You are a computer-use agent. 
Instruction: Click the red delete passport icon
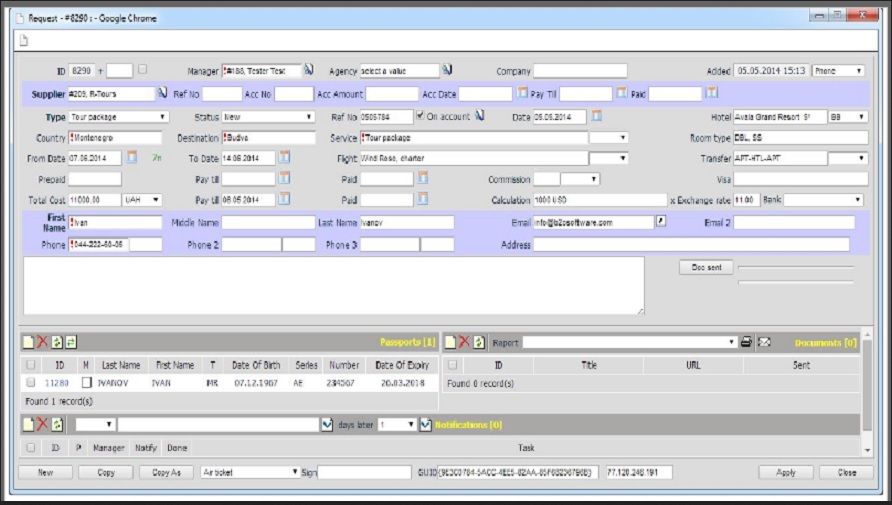[42, 342]
